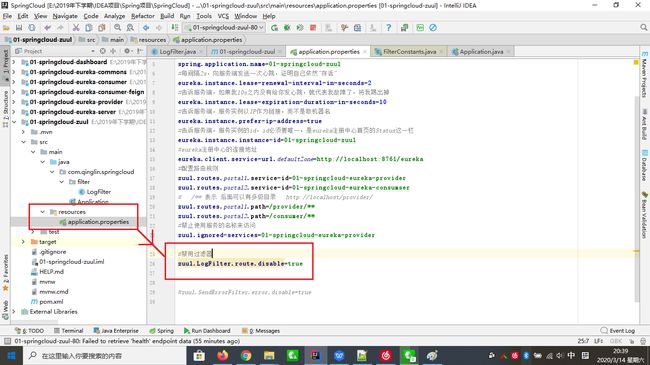The height and width of the screenshot is (365, 650).
Task: Open the Navigate menu
Action: [x=65, y=16]
